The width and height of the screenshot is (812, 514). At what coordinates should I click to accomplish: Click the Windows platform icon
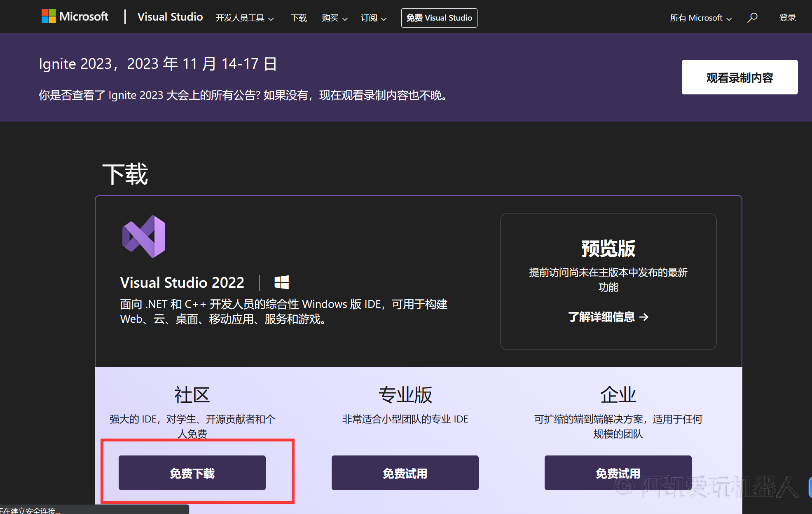click(x=282, y=283)
